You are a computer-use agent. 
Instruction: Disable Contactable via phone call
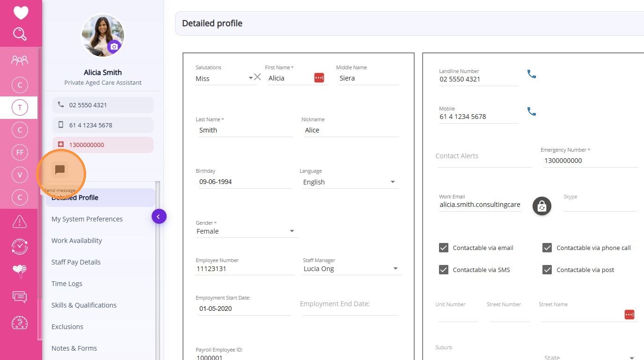(547, 248)
